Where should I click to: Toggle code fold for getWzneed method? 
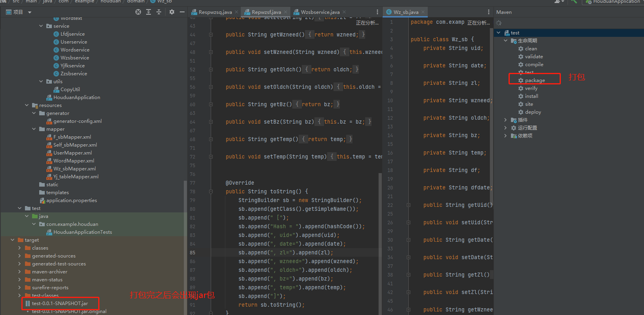click(x=211, y=35)
